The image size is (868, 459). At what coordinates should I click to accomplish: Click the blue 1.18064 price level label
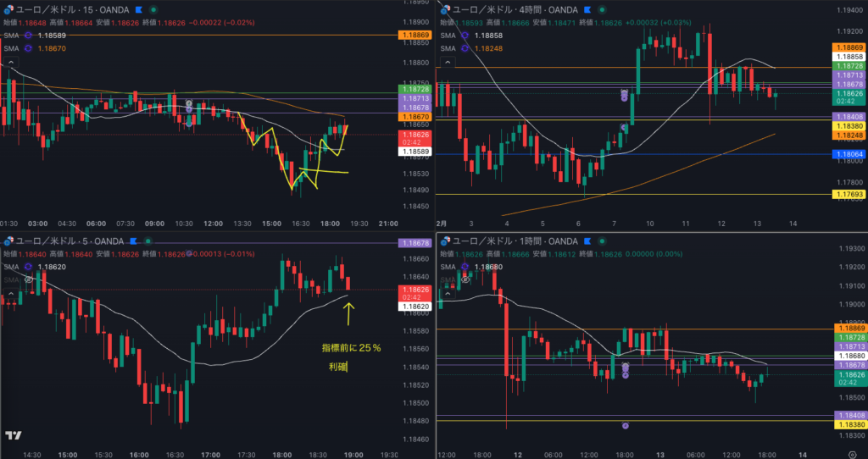[849, 154]
